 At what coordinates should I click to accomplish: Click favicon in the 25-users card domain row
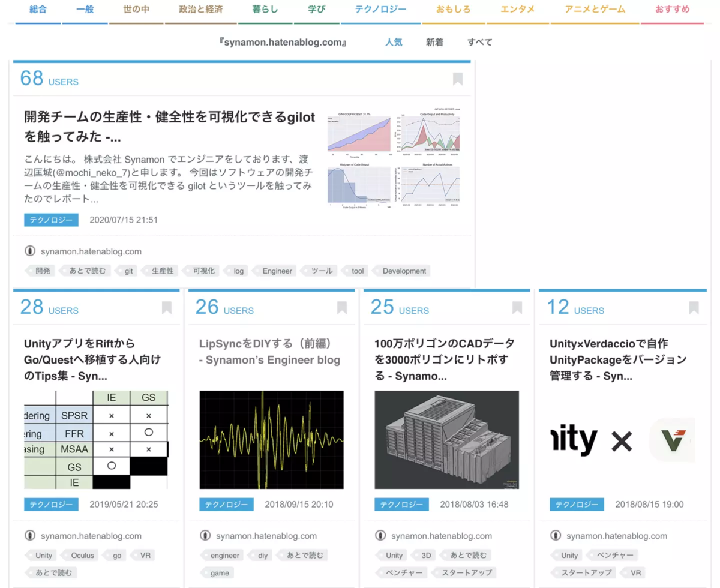380,536
